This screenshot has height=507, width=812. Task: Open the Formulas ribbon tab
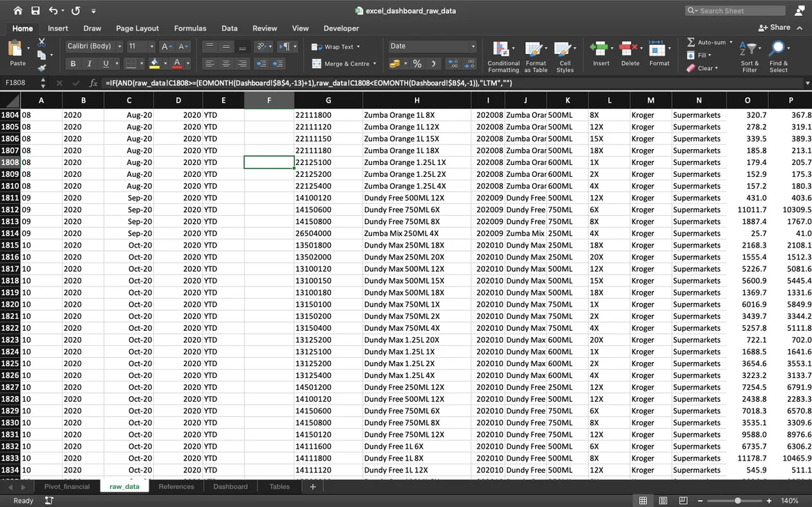(x=190, y=28)
